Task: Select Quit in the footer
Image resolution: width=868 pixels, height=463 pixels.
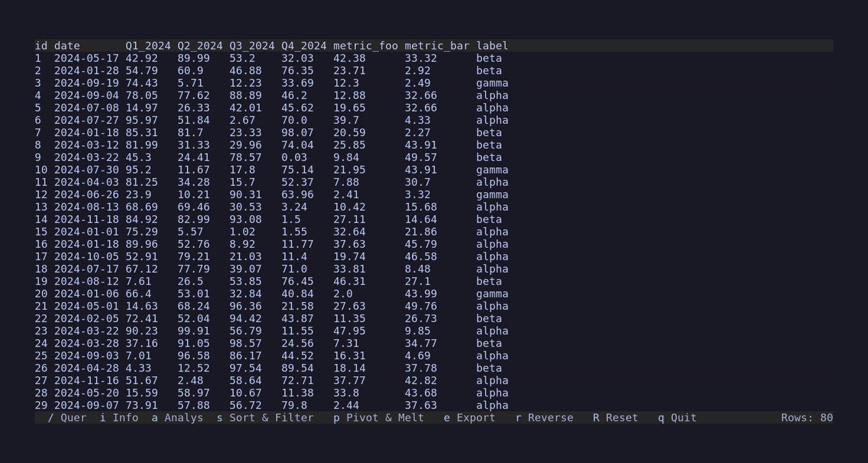Action: (677, 418)
